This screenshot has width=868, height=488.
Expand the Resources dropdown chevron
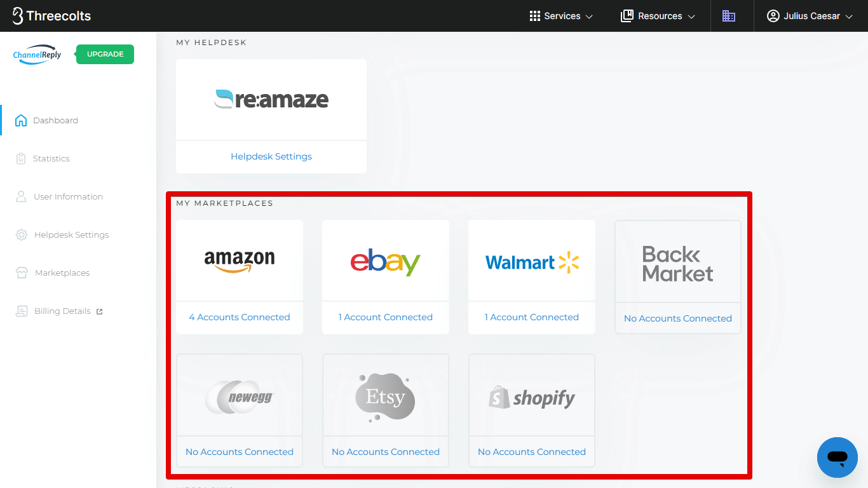pos(691,17)
